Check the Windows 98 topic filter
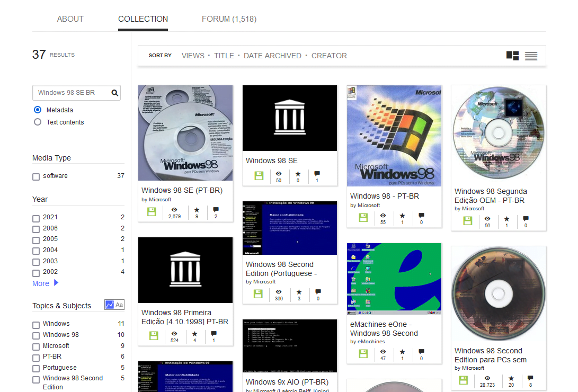 click(x=36, y=336)
